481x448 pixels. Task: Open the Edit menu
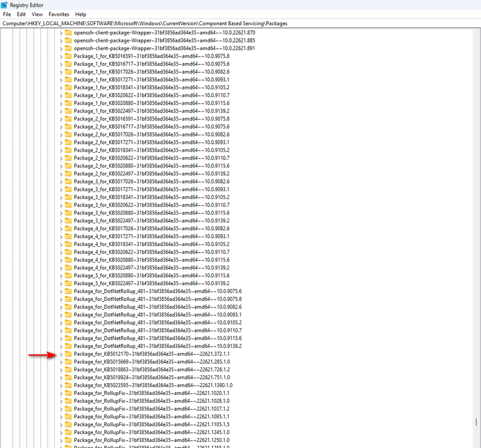coord(21,15)
